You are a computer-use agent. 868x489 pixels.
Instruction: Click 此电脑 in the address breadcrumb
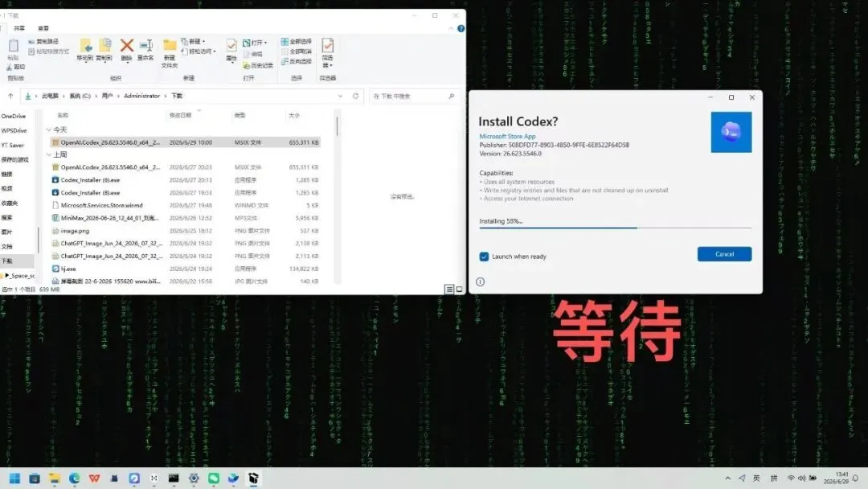pyautogui.click(x=50, y=96)
